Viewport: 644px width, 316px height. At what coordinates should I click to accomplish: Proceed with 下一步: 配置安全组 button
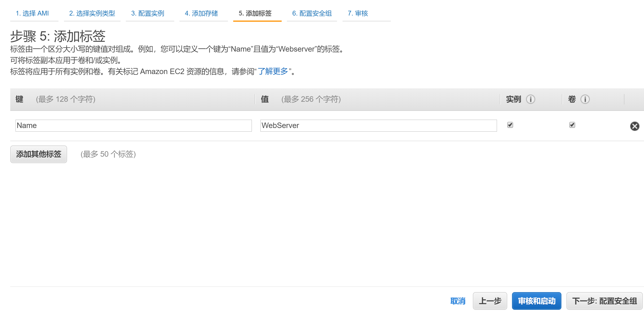pos(604,301)
